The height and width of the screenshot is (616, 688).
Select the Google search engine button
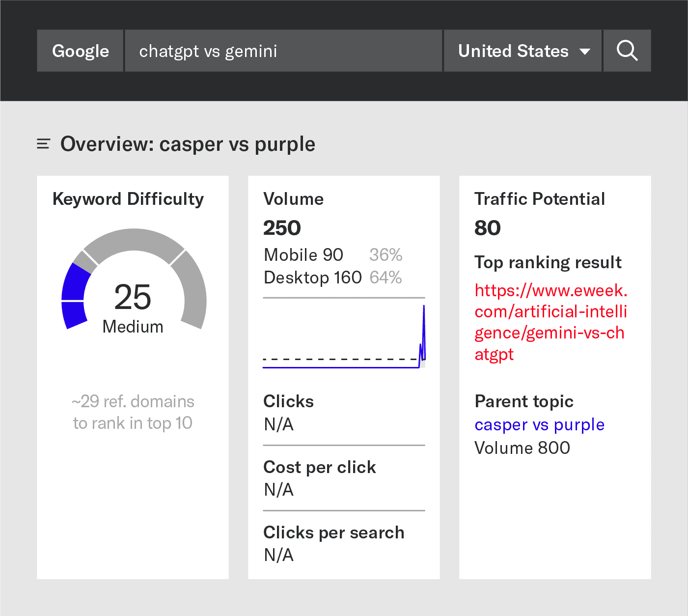click(80, 51)
